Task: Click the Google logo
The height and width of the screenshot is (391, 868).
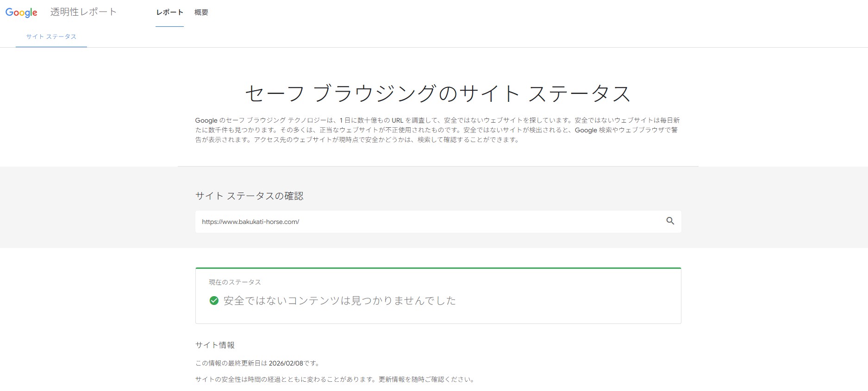Action: (21, 12)
